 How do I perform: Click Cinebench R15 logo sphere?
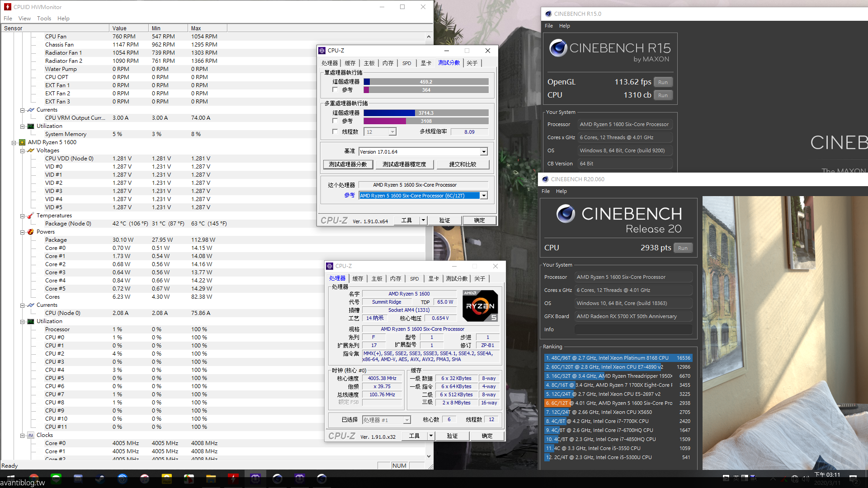point(558,47)
